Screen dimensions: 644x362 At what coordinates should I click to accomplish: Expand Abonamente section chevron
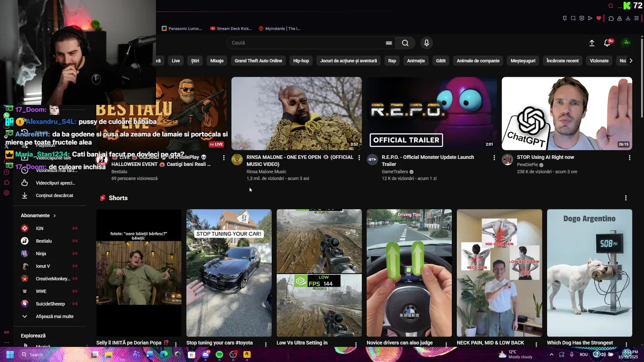click(x=54, y=216)
